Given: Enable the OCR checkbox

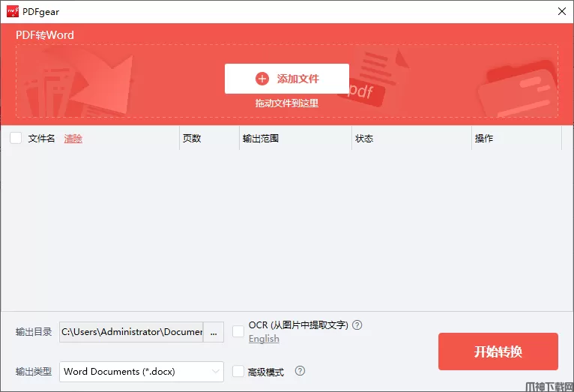Looking at the screenshot, I should pyautogui.click(x=238, y=331).
